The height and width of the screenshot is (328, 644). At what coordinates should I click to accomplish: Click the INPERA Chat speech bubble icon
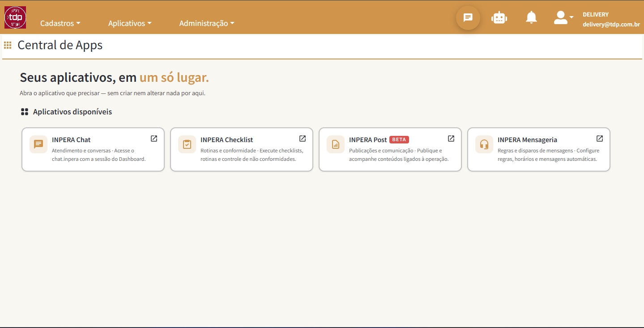click(38, 144)
